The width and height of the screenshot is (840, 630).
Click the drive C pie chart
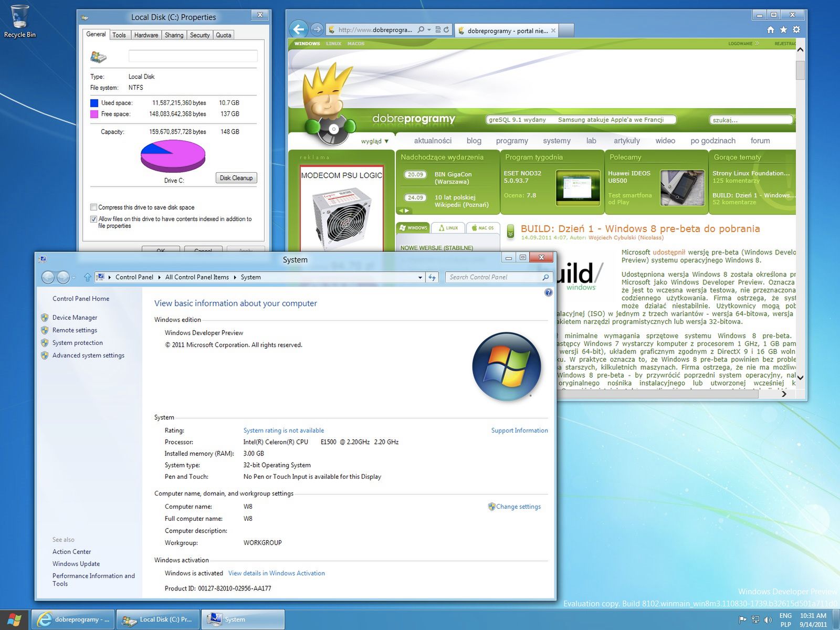pyautogui.click(x=173, y=156)
